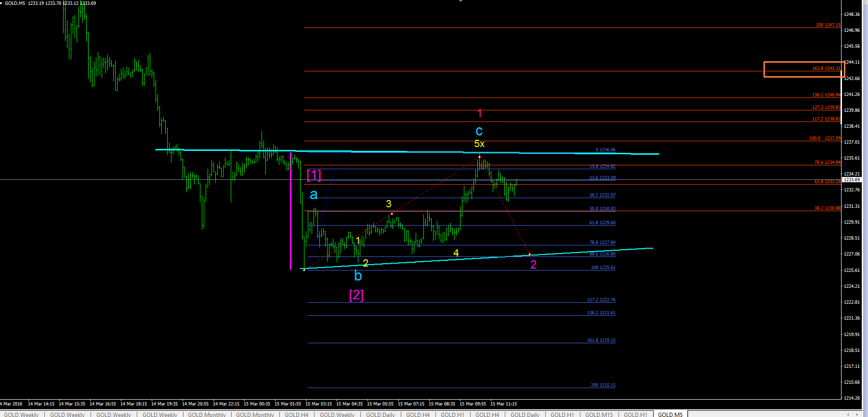Select the orange Fibonacci label '38.2 1230.88'

click(828, 208)
